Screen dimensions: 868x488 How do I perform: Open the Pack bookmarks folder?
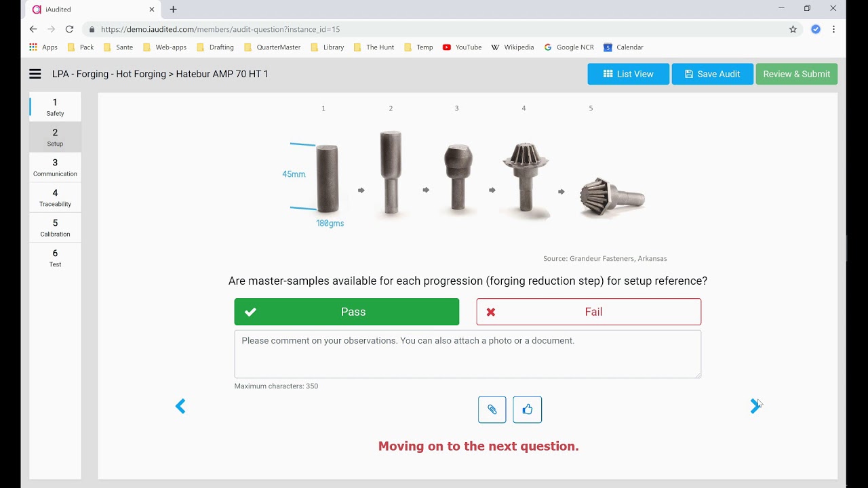coord(81,47)
